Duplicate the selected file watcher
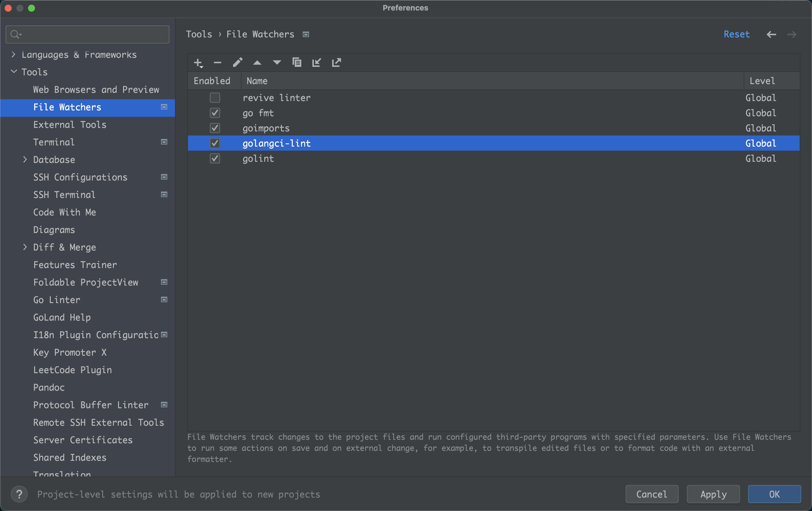 (297, 63)
